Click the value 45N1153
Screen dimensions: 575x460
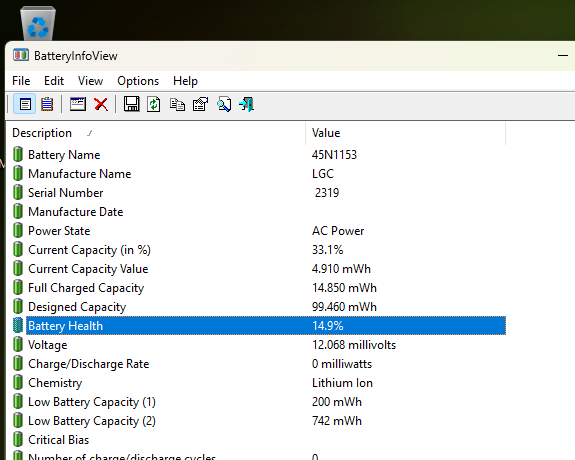(334, 155)
